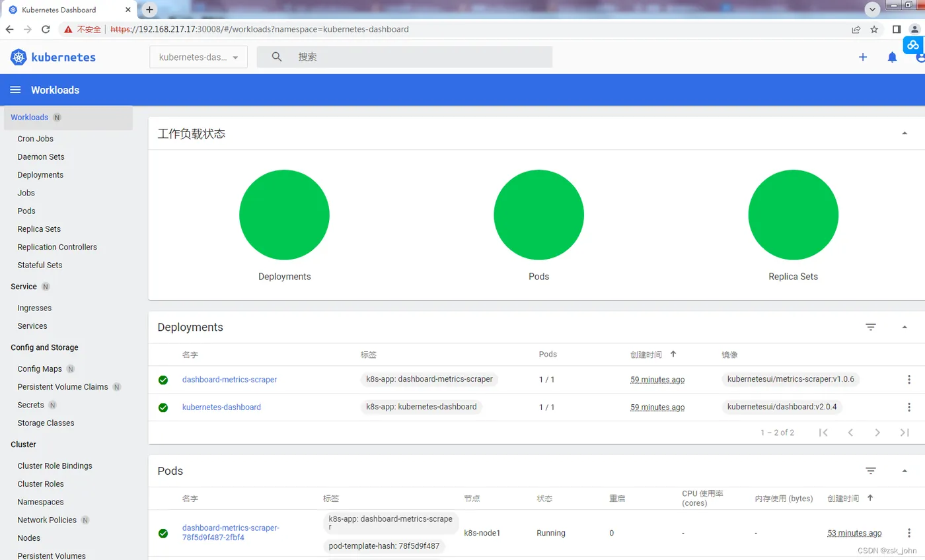Go to previous page of Deployments
This screenshot has height=560, width=925.
(850, 433)
